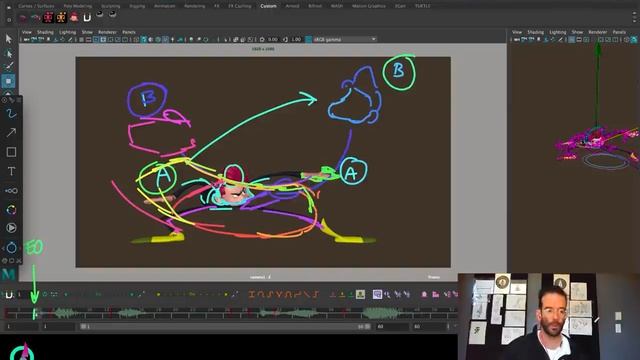The width and height of the screenshot is (640, 360).
Task: Click the current frame marker on time slider
Action: [35, 313]
